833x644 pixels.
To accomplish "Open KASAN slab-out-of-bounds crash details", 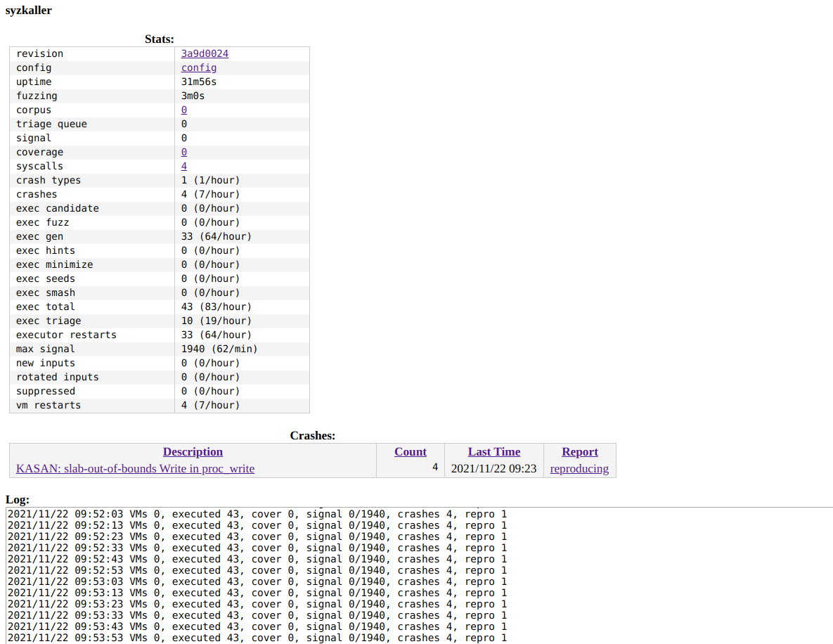I will tap(135, 468).
